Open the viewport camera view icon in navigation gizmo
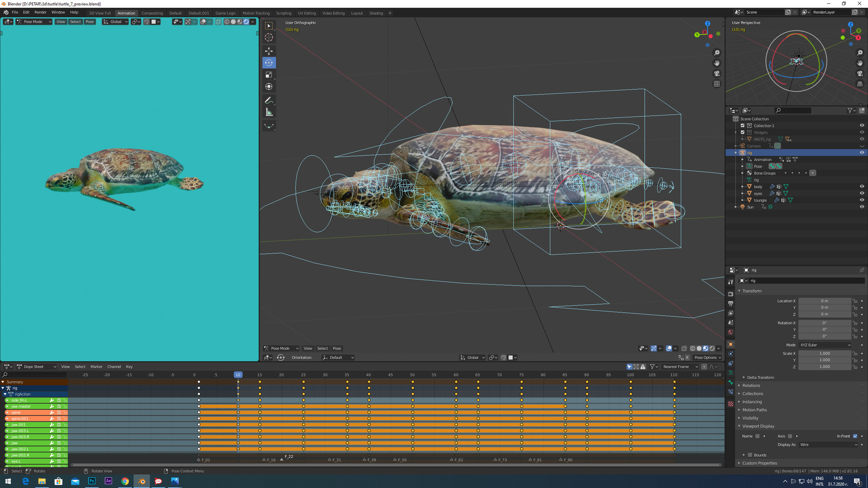Viewport: 868px width, 488px height. (717, 73)
